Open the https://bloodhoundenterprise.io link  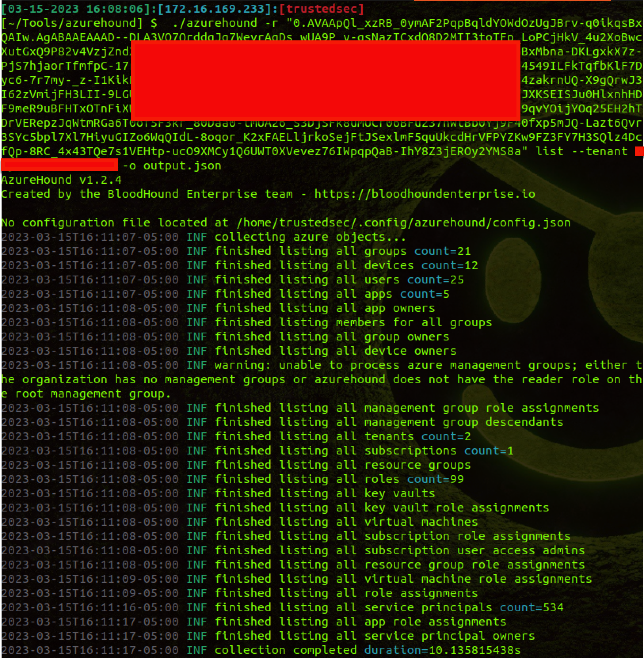425,194
